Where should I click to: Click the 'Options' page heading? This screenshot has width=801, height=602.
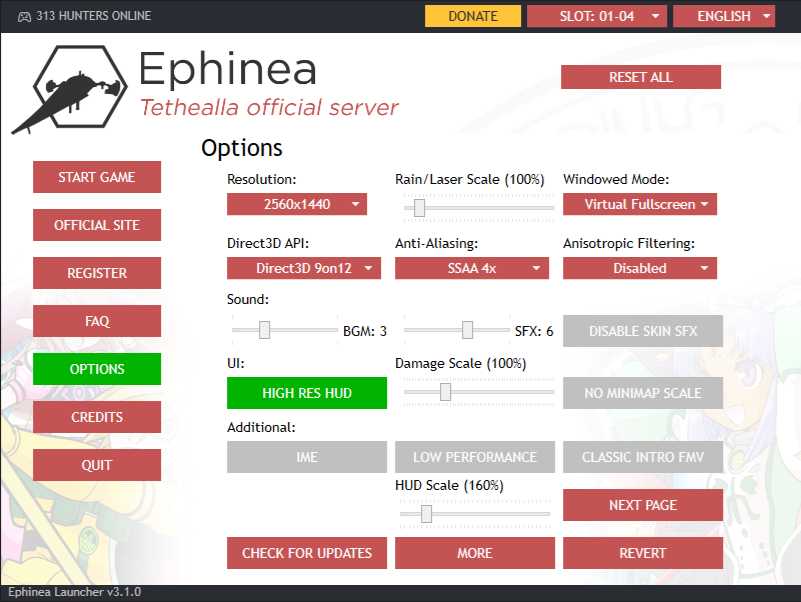point(242,148)
